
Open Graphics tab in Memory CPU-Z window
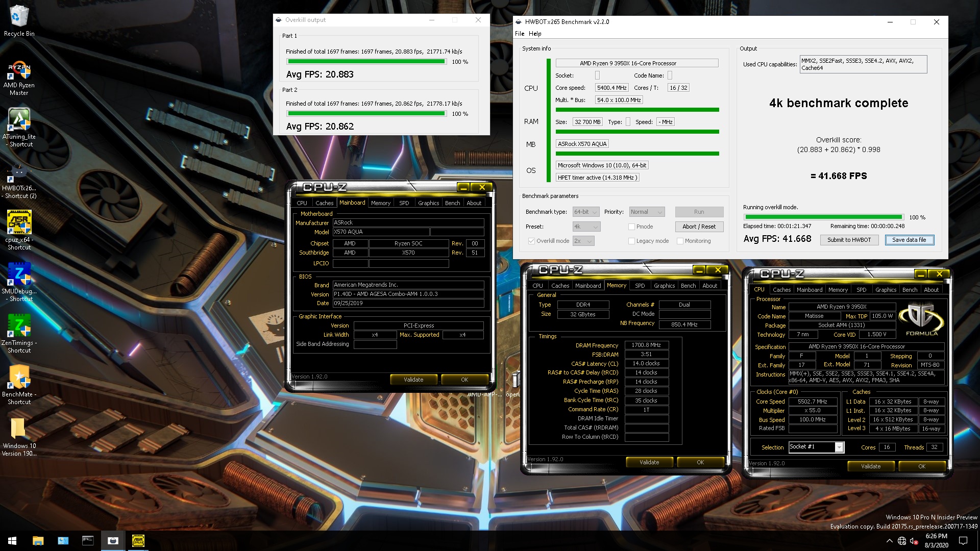coord(664,286)
